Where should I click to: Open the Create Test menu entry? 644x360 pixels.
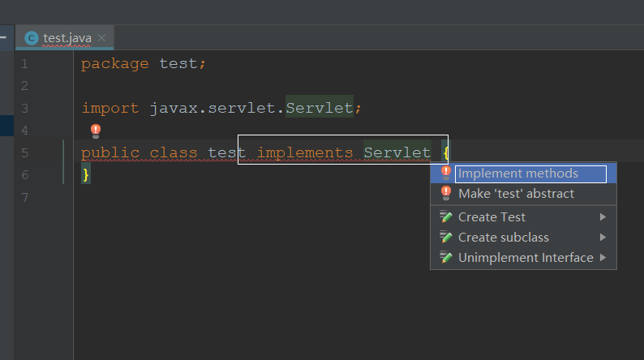[523, 216]
